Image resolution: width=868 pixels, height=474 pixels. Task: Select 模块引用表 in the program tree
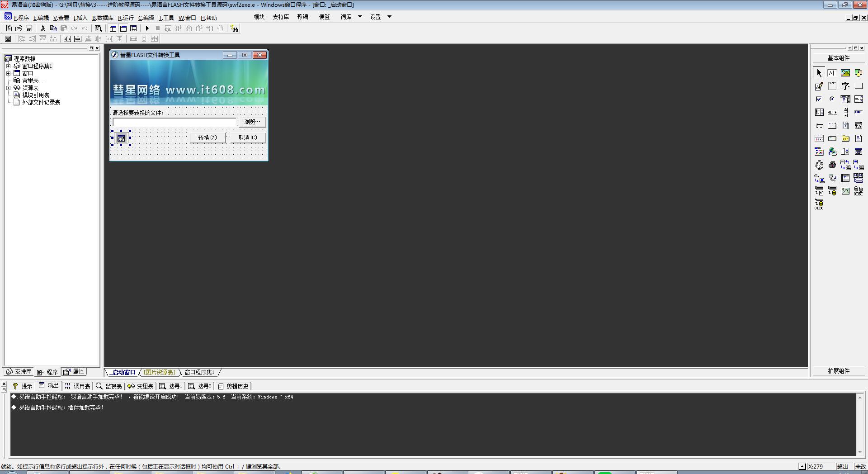point(36,95)
